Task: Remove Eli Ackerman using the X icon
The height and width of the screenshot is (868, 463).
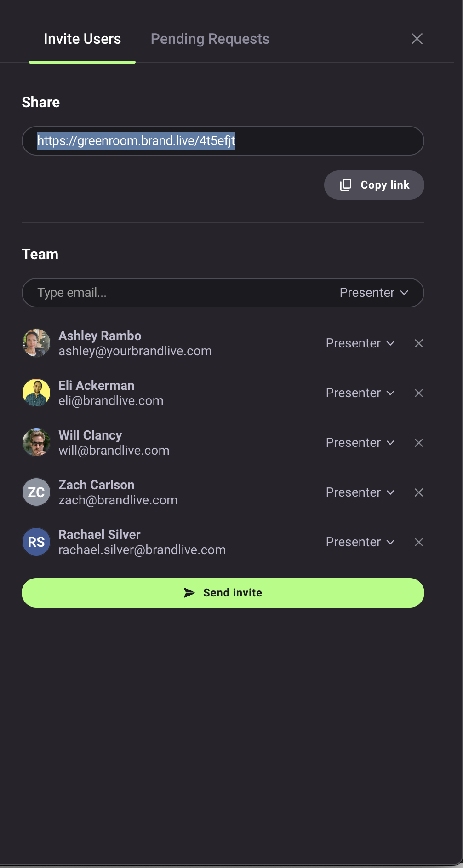Action: point(418,393)
